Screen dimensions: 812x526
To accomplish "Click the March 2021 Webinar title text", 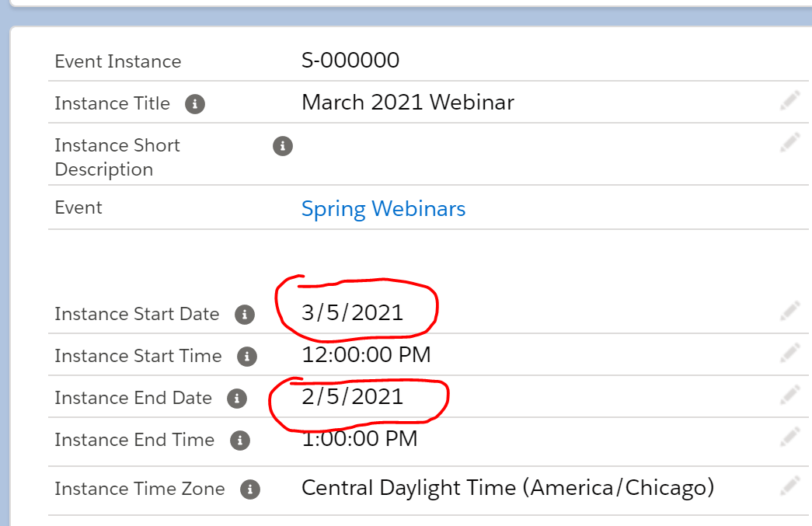I will (407, 102).
